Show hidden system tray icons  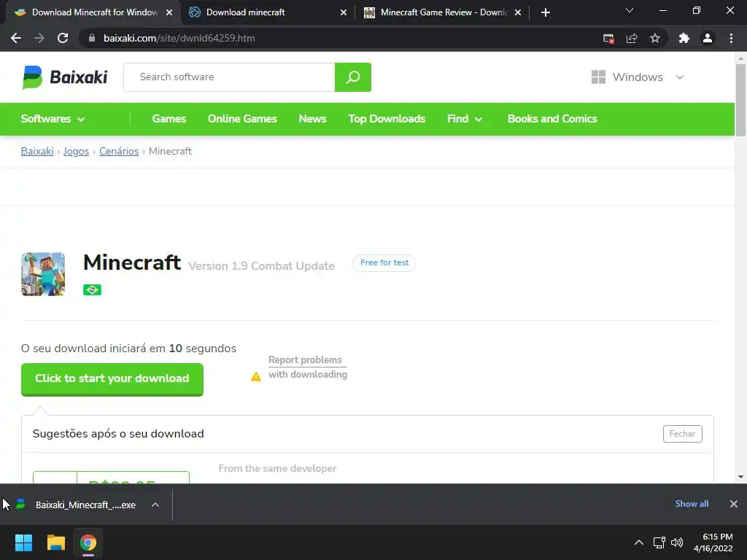(x=639, y=542)
